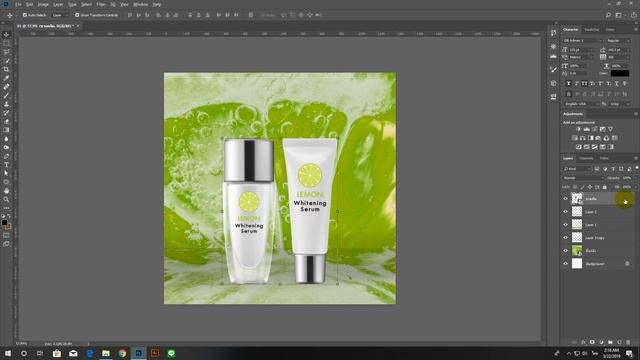Image resolution: width=640 pixels, height=360 pixels.
Task: Open the Window menu
Action: [140, 4]
